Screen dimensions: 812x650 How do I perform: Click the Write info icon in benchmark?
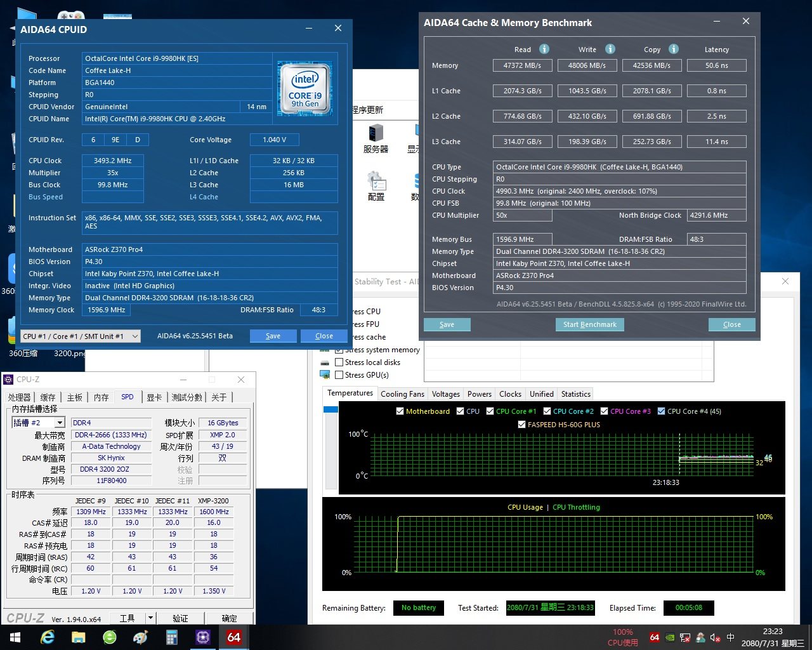point(610,49)
